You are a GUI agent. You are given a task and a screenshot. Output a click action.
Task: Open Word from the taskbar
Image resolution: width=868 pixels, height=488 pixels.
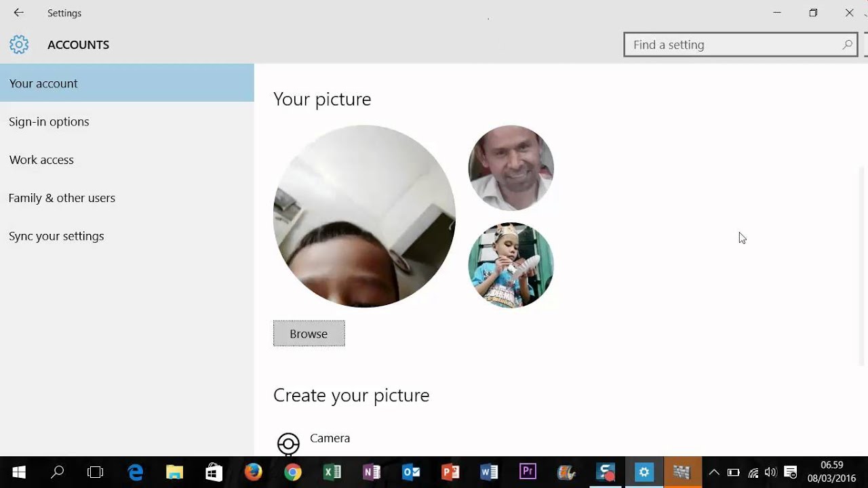[x=489, y=472]
